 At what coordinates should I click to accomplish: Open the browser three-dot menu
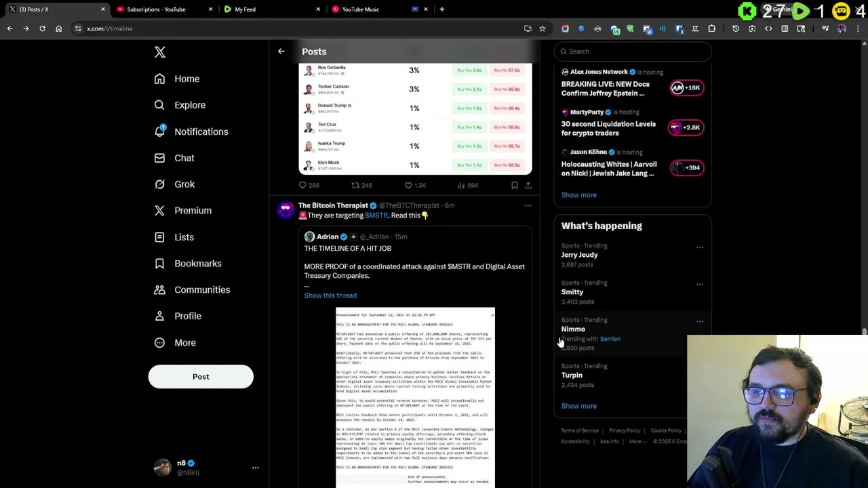[x=858, y=28]
